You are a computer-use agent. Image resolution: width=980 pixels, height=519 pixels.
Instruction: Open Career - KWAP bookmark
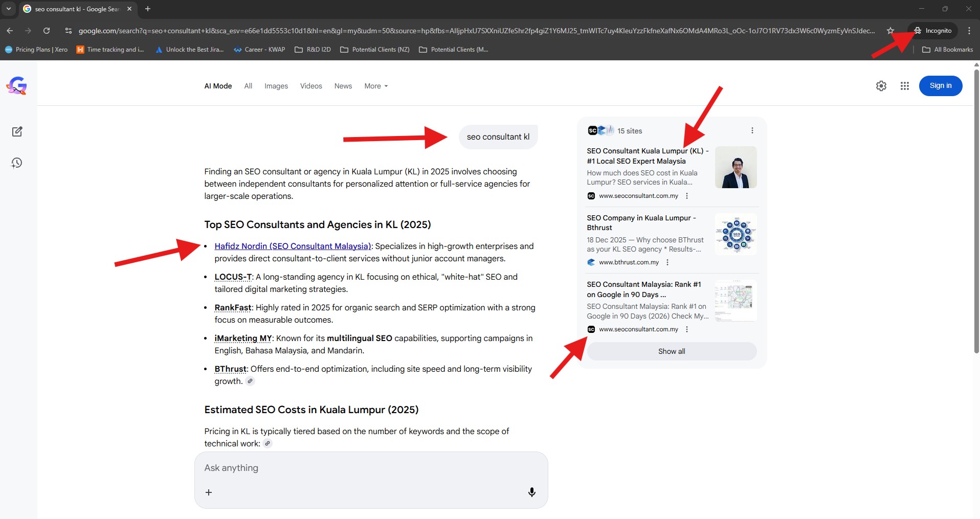coord(259,50)
